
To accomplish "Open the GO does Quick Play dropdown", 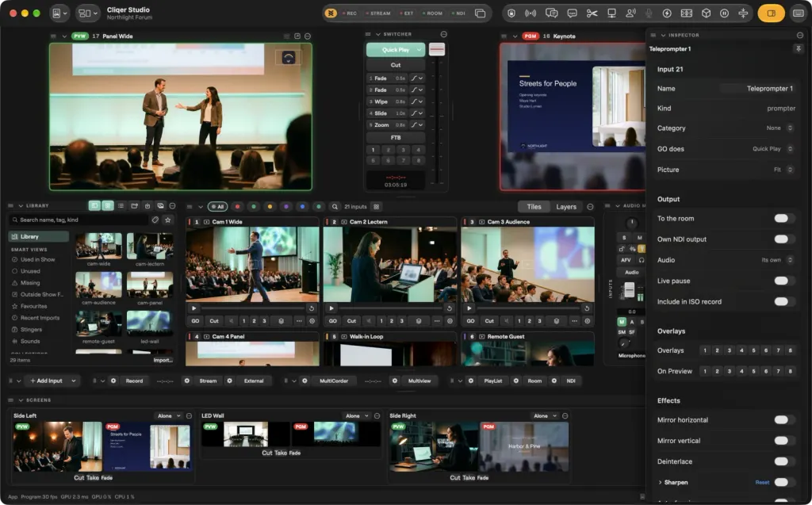I will pos(772,149).
